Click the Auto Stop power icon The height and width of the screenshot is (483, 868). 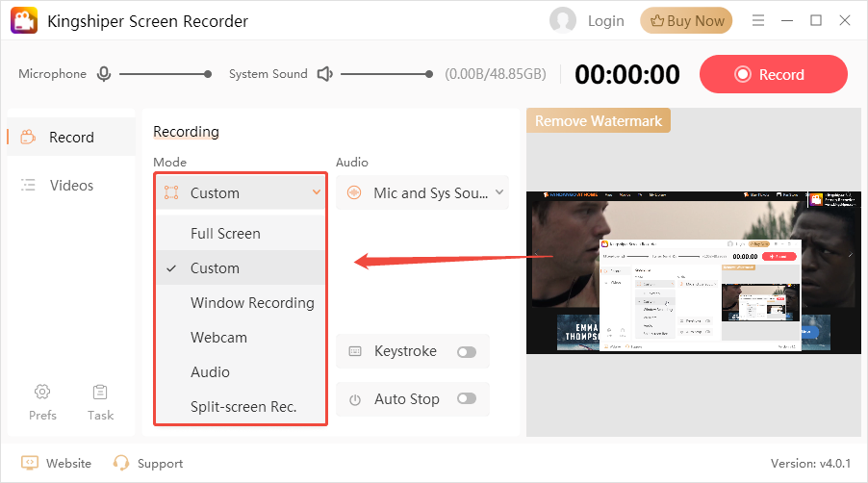pyautogui.click(x=355, y=399)
